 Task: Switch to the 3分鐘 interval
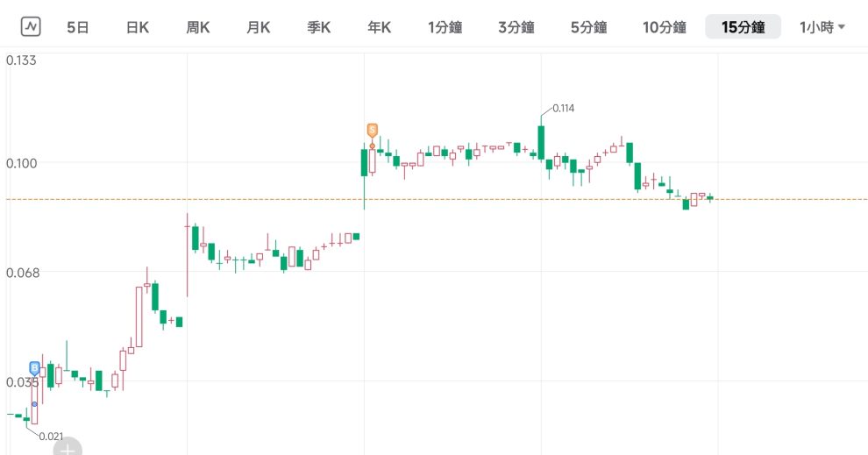(x=516, y=27)
